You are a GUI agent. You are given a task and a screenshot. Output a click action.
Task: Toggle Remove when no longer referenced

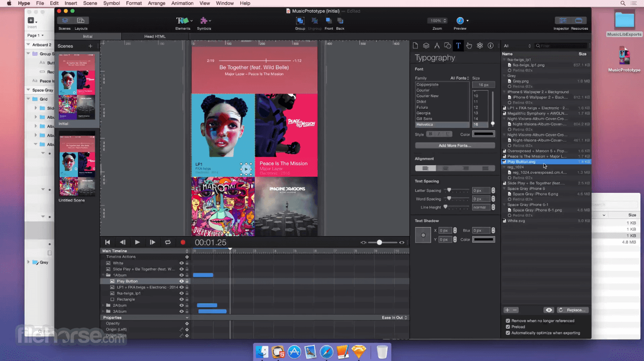point(508,321)
